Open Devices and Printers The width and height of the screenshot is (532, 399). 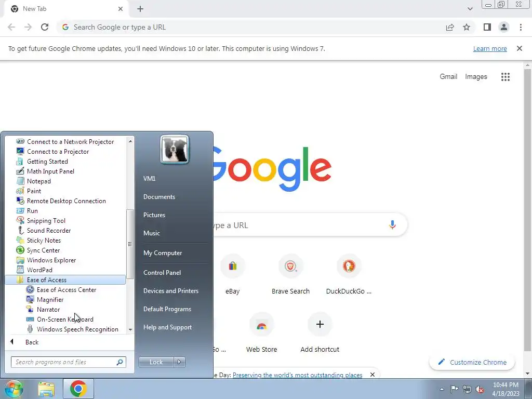(x=170, y=291)
